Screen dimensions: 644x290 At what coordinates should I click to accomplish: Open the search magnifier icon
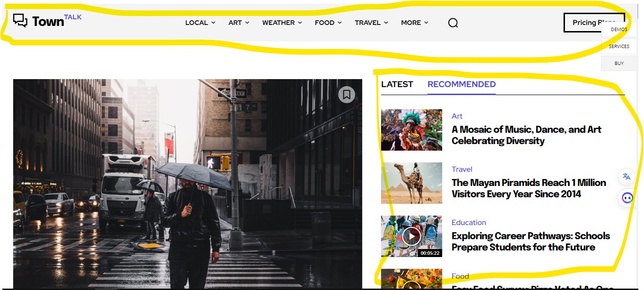[x=453, y=23]
